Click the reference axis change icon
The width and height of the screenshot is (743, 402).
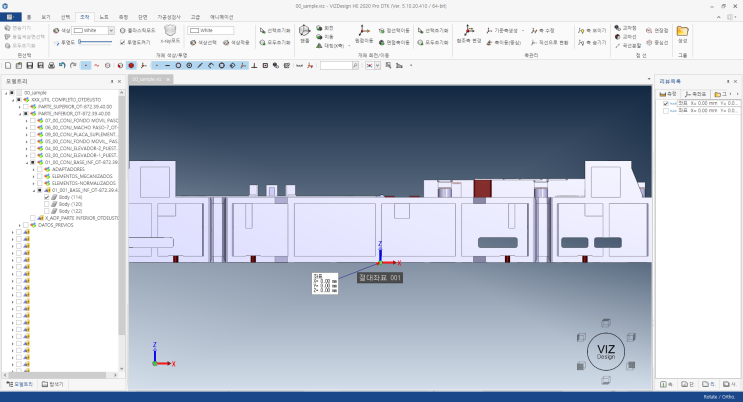(469, 31)
